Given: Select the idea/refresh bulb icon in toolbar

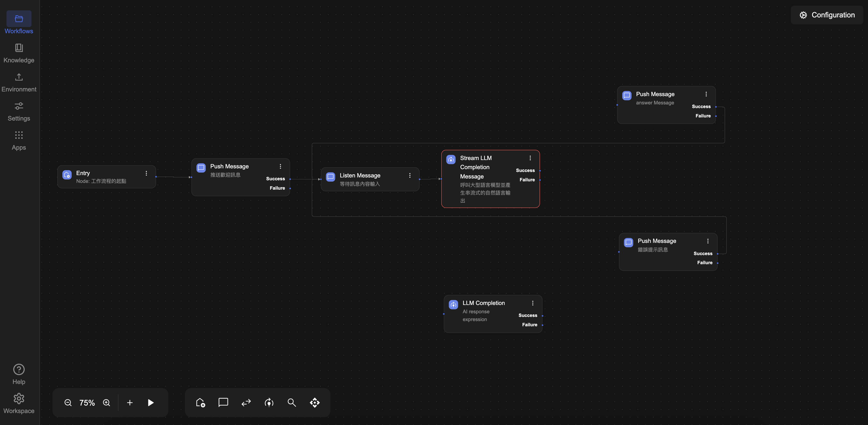Looking at the screenshot, I should click(269, 402).
